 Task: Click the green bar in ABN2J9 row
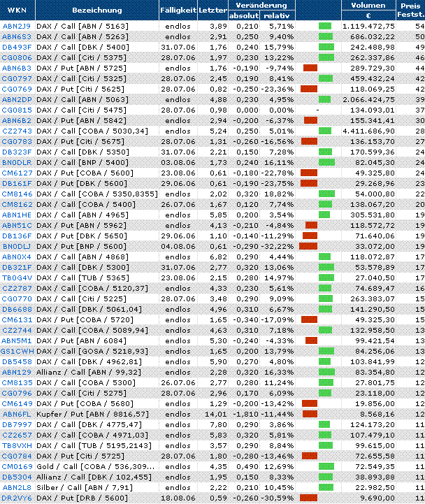click(x=325, y=27)
